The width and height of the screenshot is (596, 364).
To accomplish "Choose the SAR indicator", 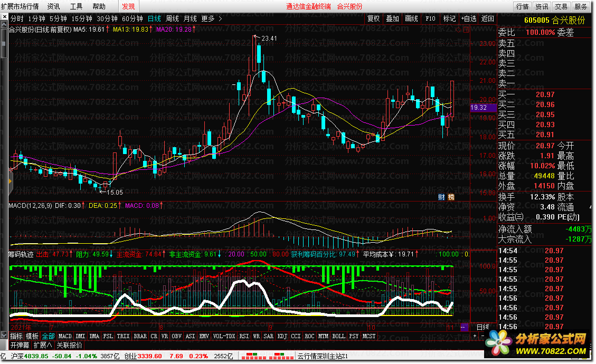I will [268, 336].
